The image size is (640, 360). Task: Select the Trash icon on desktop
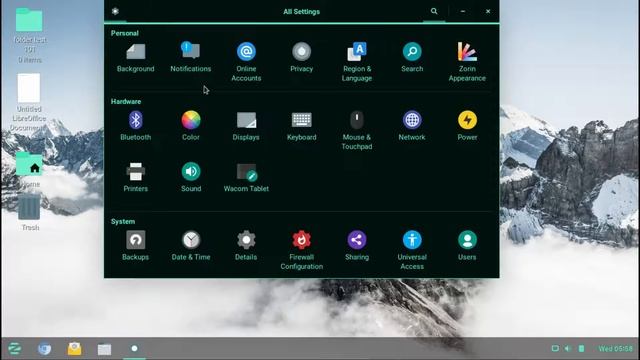pyautogui.click(x=30, y=213)
